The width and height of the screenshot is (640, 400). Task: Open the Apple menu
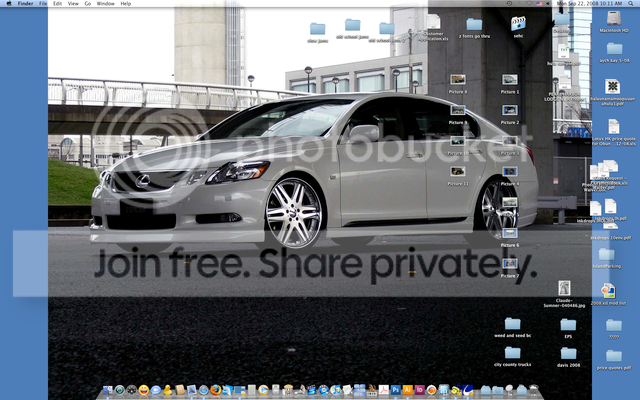[x=9, y=4]
